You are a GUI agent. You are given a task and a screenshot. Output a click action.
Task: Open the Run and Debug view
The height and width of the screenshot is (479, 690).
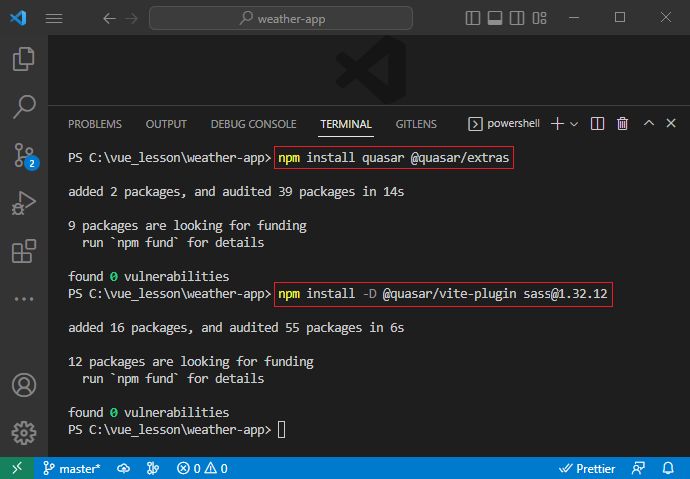pos(24,203)
